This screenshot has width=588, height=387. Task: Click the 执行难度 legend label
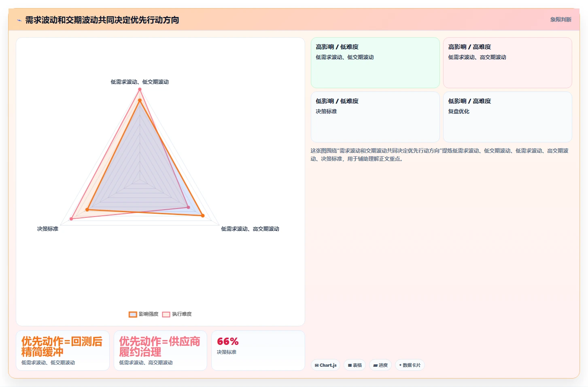[x=182, y=314]
